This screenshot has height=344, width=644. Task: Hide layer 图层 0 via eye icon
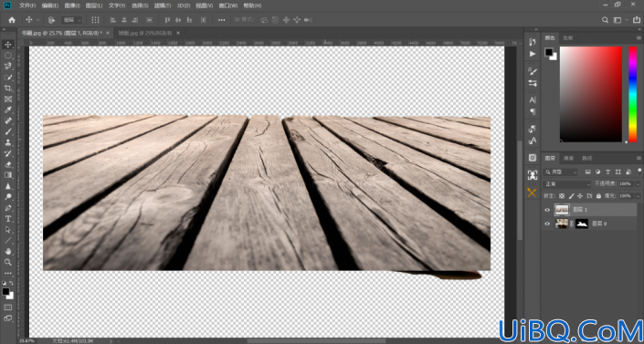[546, 224]
